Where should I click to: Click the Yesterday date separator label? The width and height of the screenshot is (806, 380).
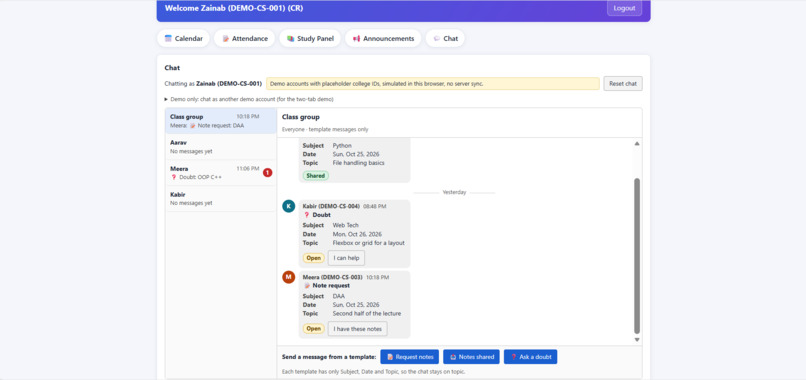pos(454,192)
